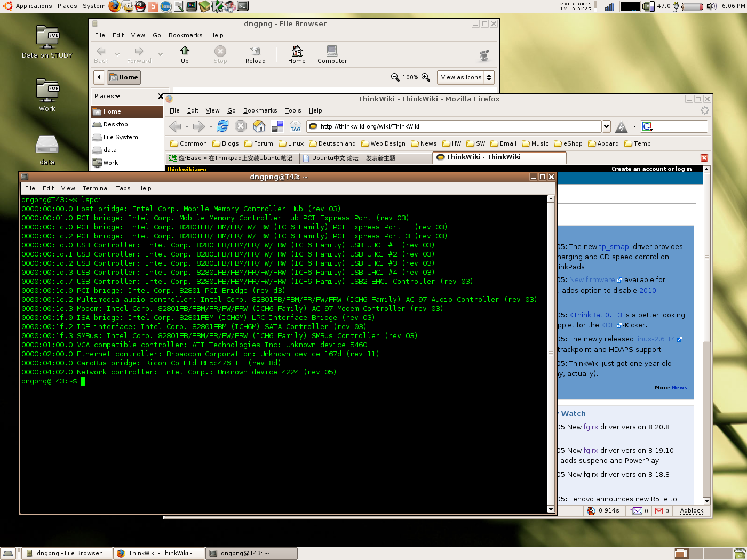Click the tp_smapi link on ThinkWiki
The height and width of the screenshot is (560, 747).
click(615, 247)
